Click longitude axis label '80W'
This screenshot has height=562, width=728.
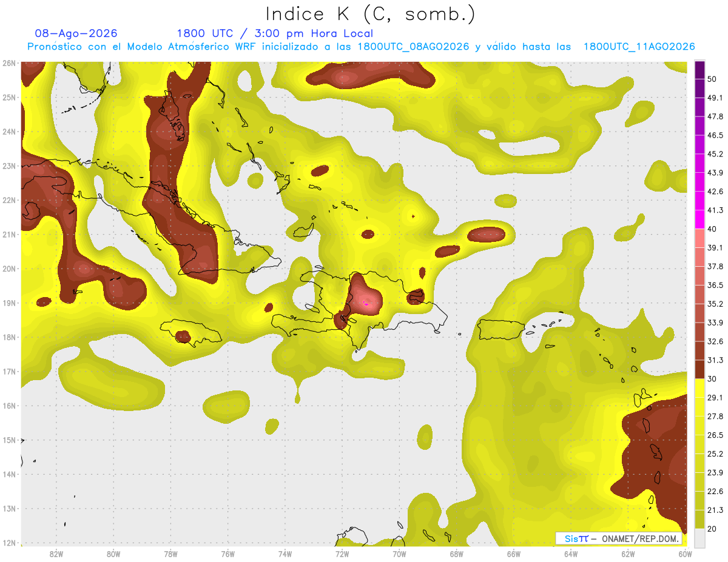pos(113,554)
